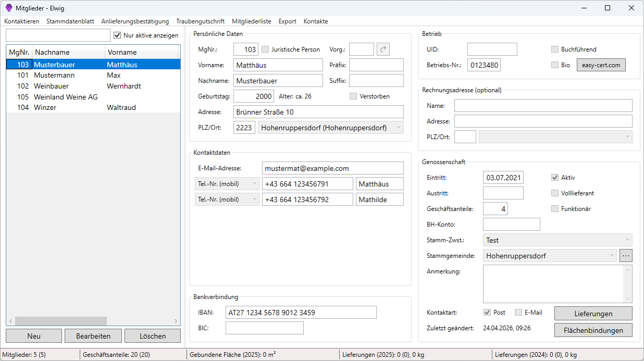The width and height of the screenshot is (644, 361).
Task: Sort list by Nachname column header
Action: [x=69, y=52]
